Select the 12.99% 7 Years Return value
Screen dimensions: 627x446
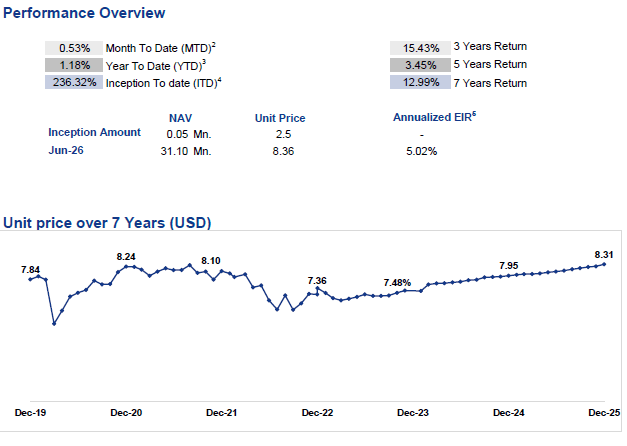[x=420, y=82]
